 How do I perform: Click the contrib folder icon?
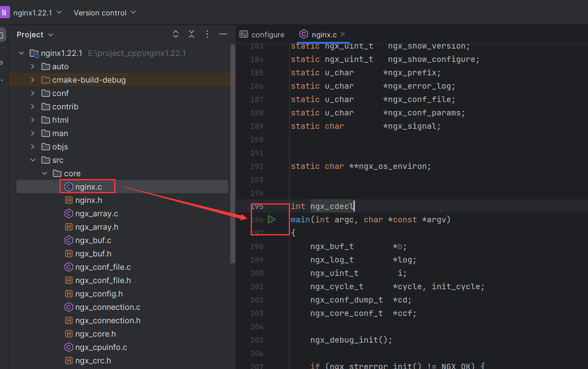46,107
